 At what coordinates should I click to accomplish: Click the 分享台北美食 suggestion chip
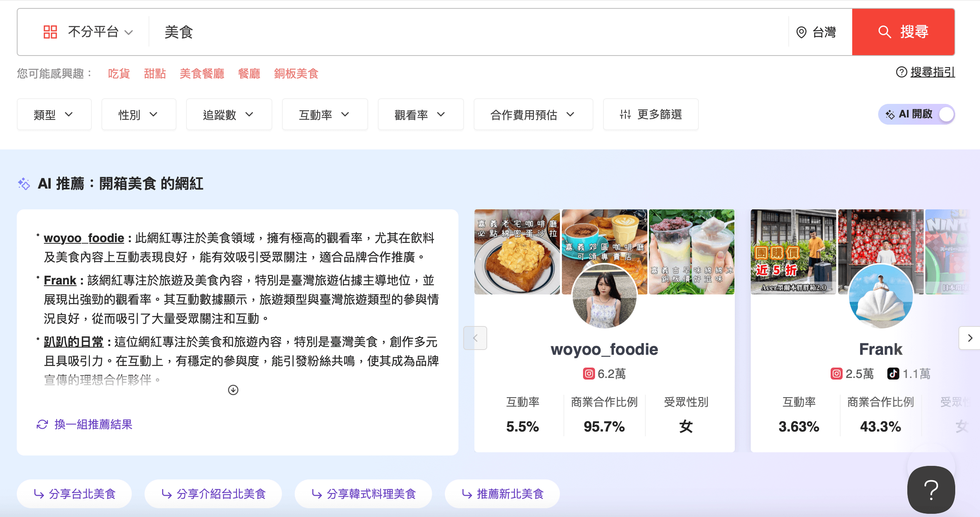pos(74,494)
